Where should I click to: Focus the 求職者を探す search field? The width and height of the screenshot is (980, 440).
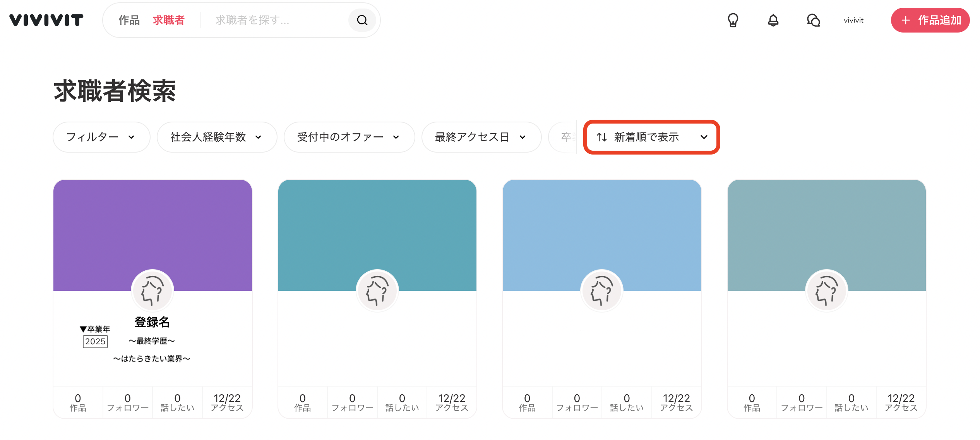279,20
